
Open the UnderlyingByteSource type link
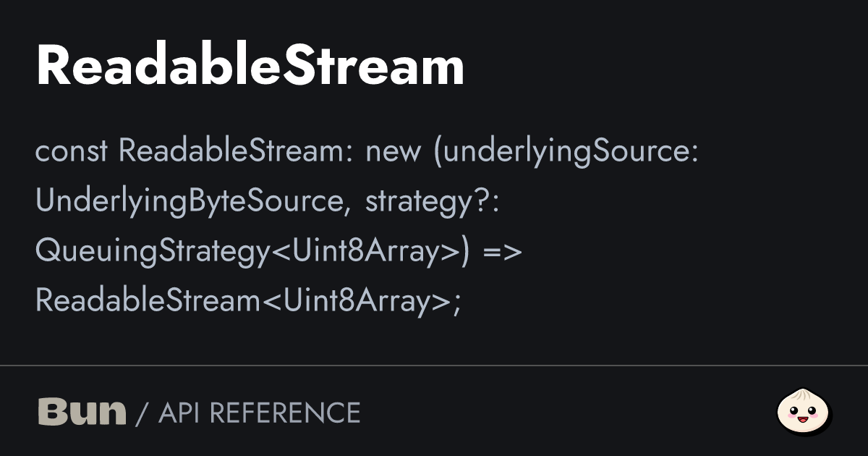click(190, 202)
